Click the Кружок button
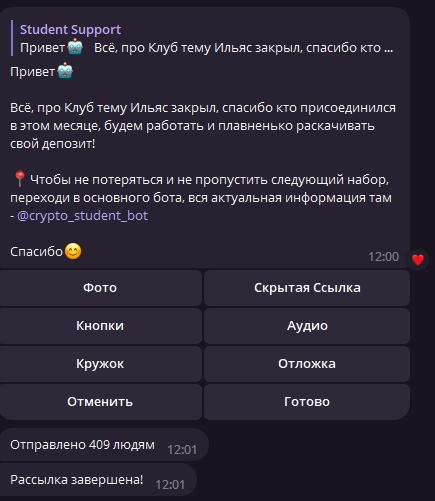435x501 pixels. pyautogui.click(x=100, y=364)
